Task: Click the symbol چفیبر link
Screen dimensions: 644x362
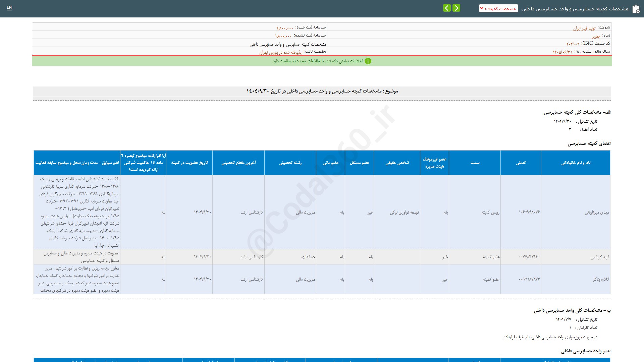Action: (596, 36)
